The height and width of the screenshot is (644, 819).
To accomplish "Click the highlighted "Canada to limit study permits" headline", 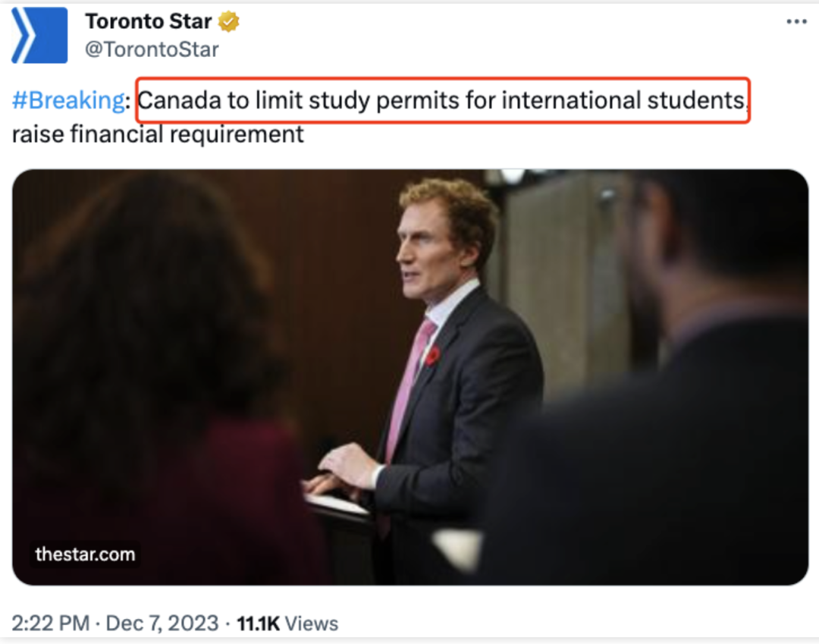I will (442, 101).
